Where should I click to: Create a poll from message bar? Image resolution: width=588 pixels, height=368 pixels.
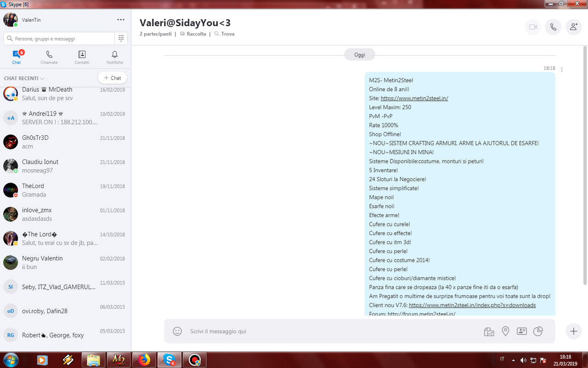point(538,331)
